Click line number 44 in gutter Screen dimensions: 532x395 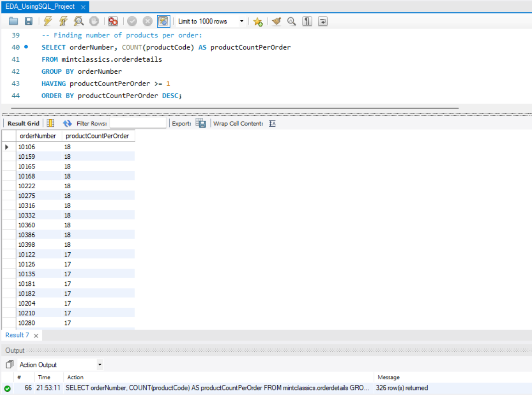(16, 95)
